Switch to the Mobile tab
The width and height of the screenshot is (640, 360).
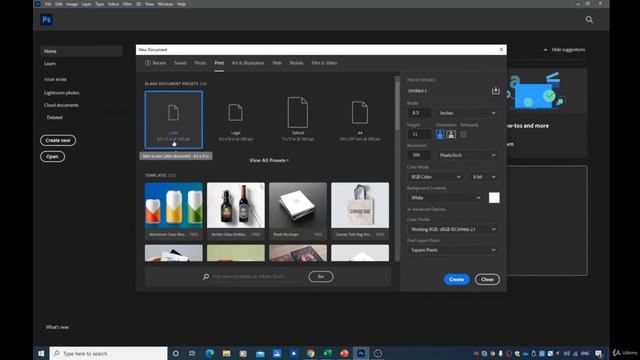[x=296, y=63]
